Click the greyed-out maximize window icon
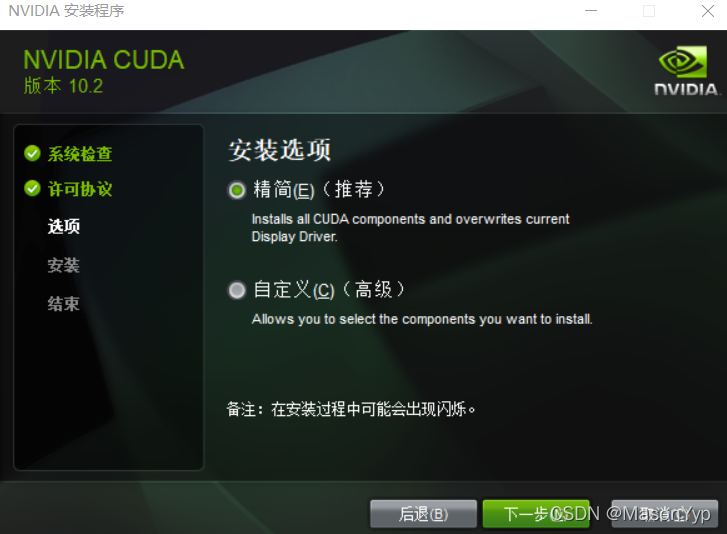Screen dimensions: 727x534 click(x=649, y=11)
